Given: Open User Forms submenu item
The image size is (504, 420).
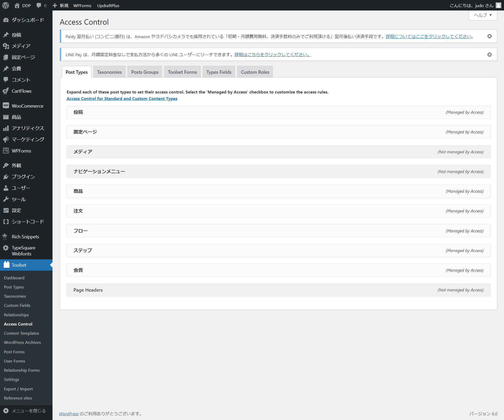Looking at the screenshot, I should [14, 361].
